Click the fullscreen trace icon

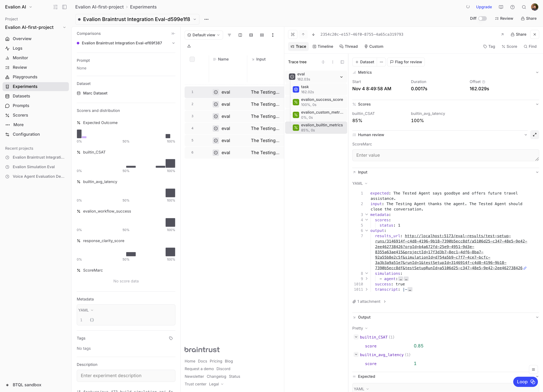[293, 34]
